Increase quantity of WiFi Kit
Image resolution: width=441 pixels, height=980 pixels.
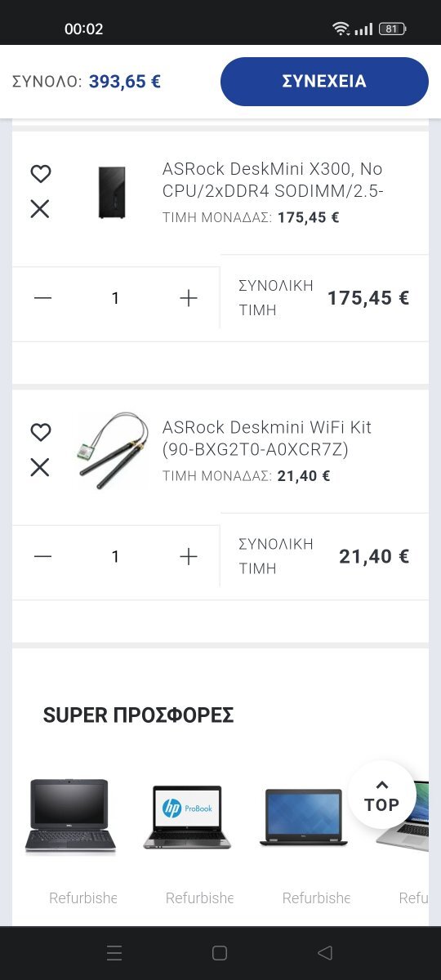pyautogui.click(x=189, y=556)
